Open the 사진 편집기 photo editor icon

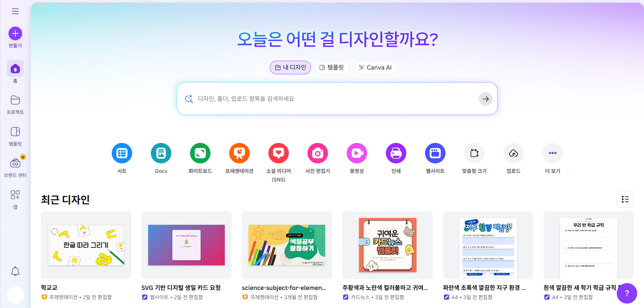coord(318,153)
